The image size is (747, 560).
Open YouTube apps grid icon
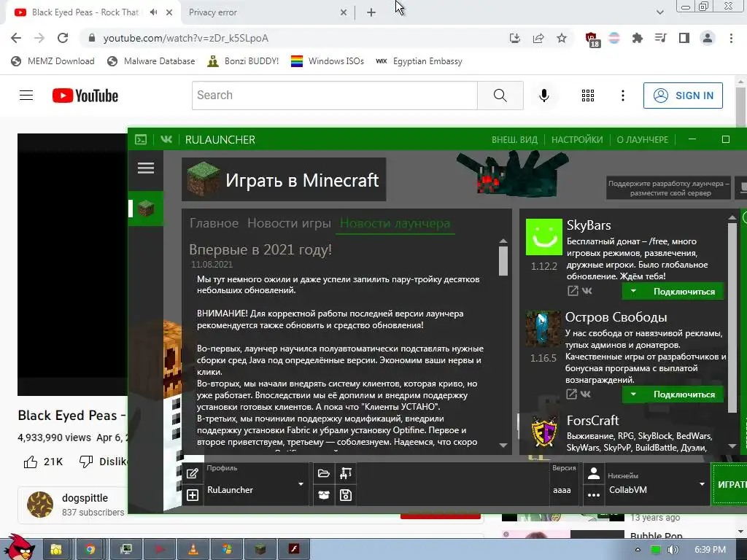click(x=588, y=96)
